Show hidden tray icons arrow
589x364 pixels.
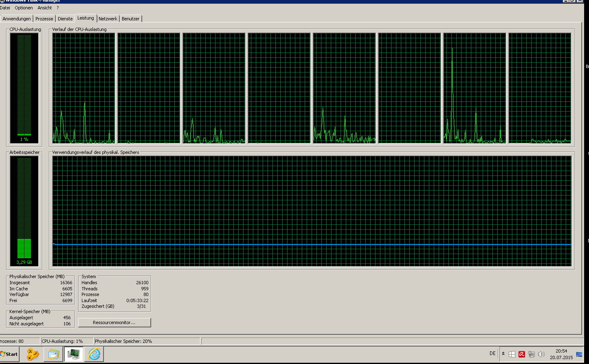click(503, 354)
